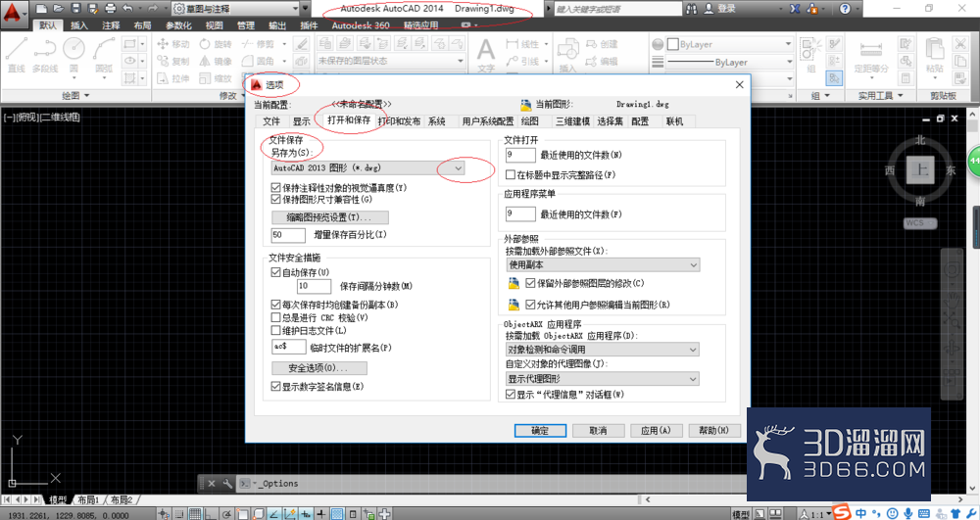Choose the 旋转 rotate tool
Viewport: 980px width, 520px height.
point(216,44)
